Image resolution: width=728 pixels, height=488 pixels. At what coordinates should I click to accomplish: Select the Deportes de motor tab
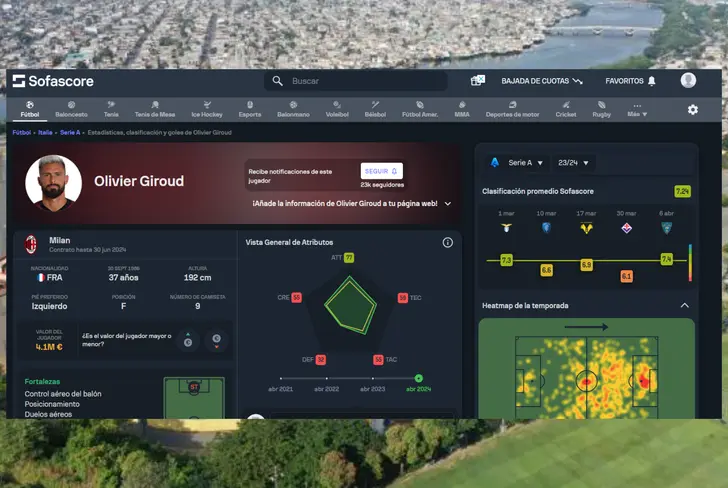pyautogui.click(x=513, y=110)
